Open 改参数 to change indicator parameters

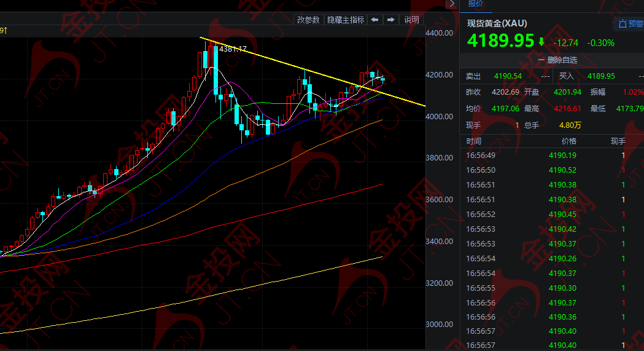pyautogui.click(x=308, y=20)
